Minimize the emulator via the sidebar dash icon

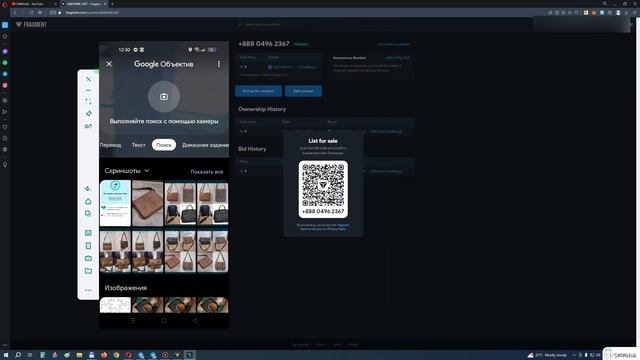pos(88,90)
